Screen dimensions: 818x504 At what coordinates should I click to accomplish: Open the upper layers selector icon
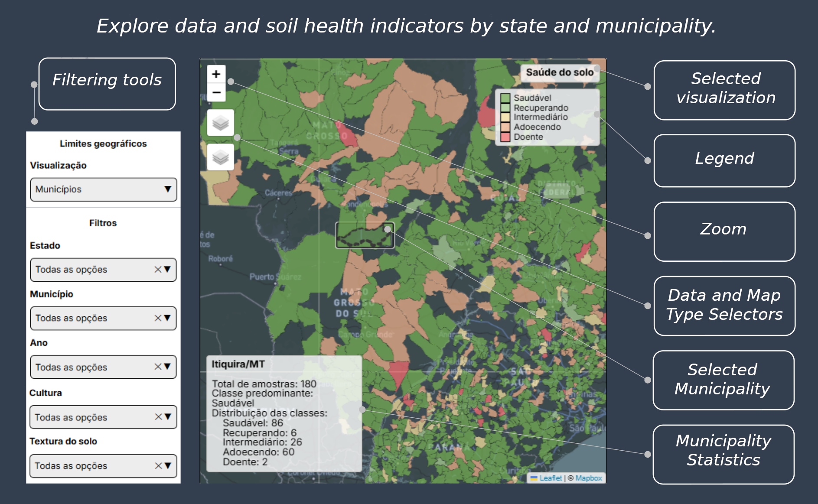click(221, 123)
